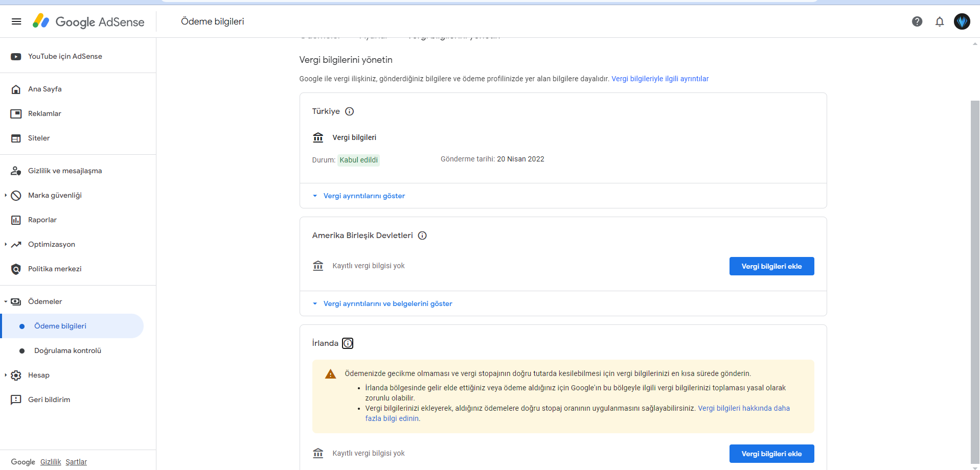Viewport: 980px width, 470px height.
Task: Open Geri bildirim
Action: click(49, 400)
